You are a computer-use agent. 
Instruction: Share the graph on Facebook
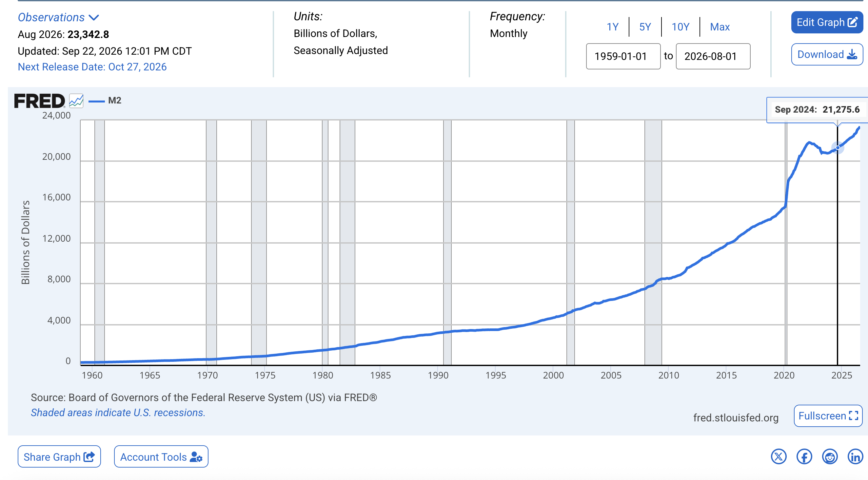tap(804, 457)
